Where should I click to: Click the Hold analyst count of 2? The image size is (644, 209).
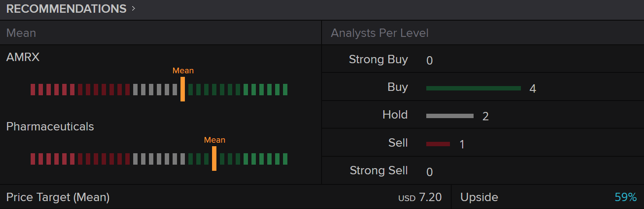[x=485, y=116]
